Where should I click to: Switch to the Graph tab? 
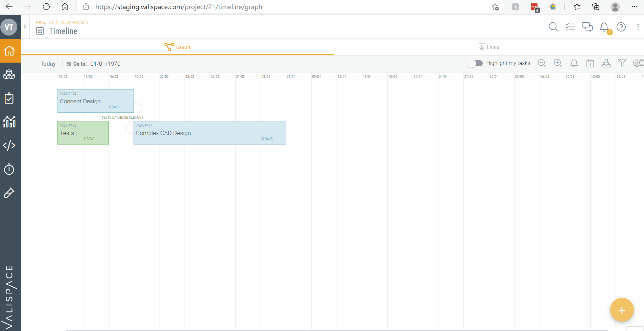coord(177,47)
